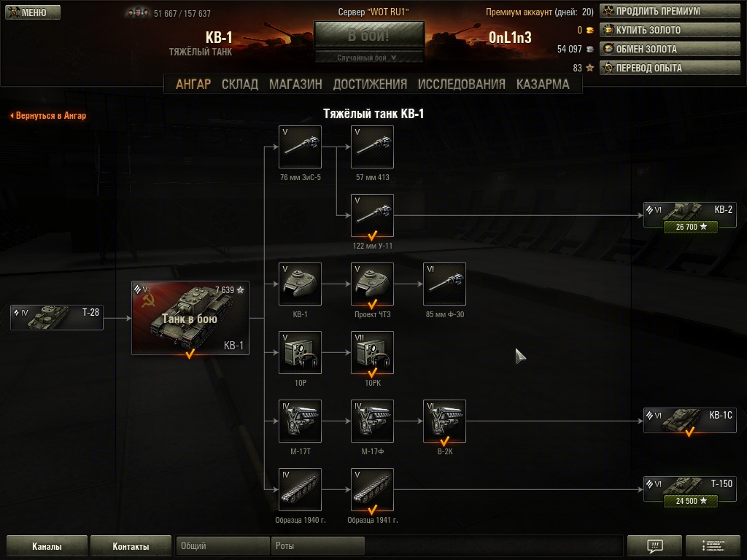Switch to the МАГАЗИН tab

coord(295,85)
